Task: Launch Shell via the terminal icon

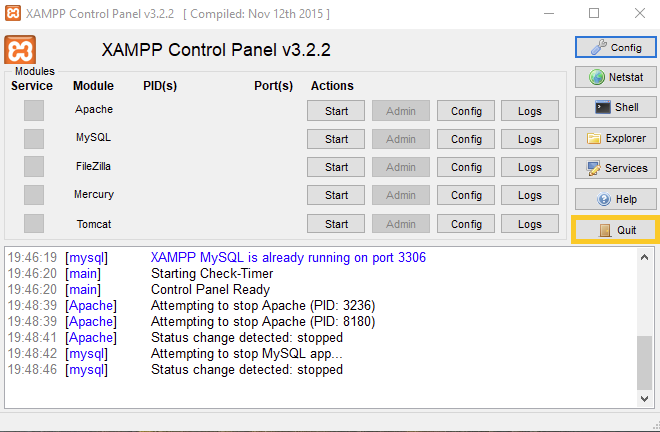Action: click(603, 107)
